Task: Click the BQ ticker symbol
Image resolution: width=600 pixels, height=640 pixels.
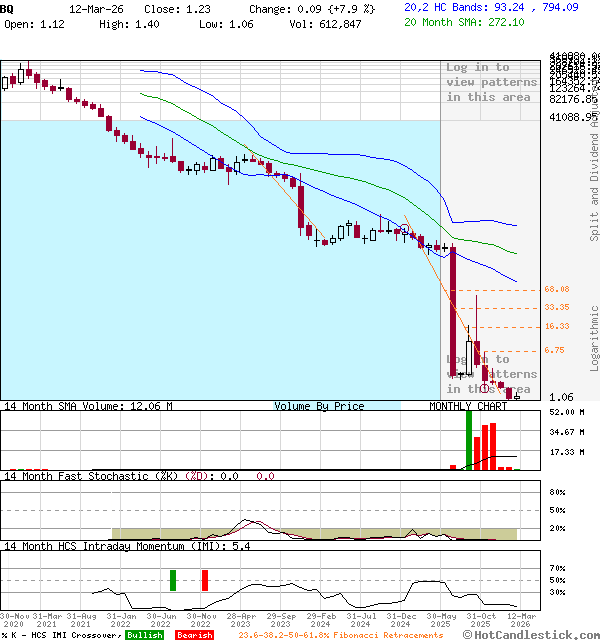Action: 8,7
